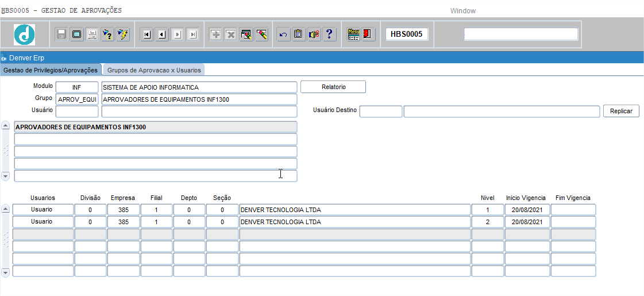Go to last record icon
The height and width of the screenshot is (296, 644).
192,34
